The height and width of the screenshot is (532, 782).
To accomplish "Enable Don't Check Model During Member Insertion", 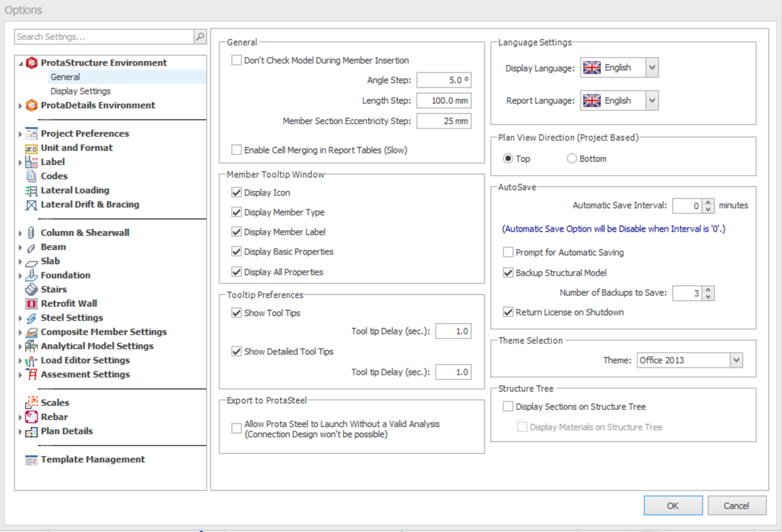I will (237, 60).
